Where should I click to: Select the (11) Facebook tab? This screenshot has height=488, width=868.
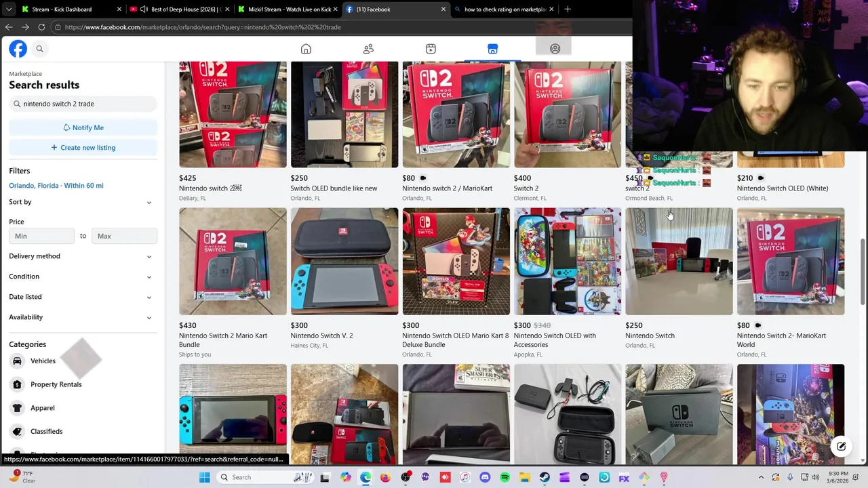click(x=396, y=9)
